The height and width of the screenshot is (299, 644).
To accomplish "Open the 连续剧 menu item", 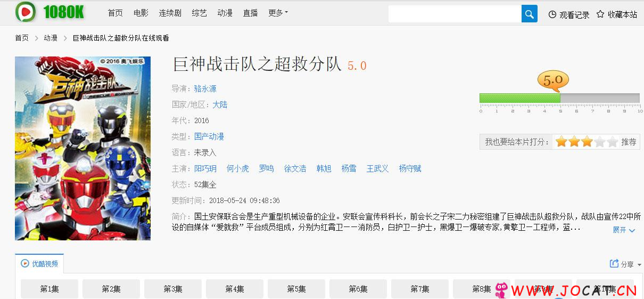I will (x=170, y=13).
